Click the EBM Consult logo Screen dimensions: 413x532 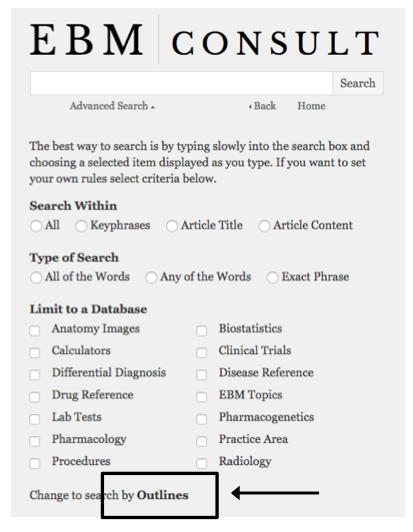pos(205,40)
